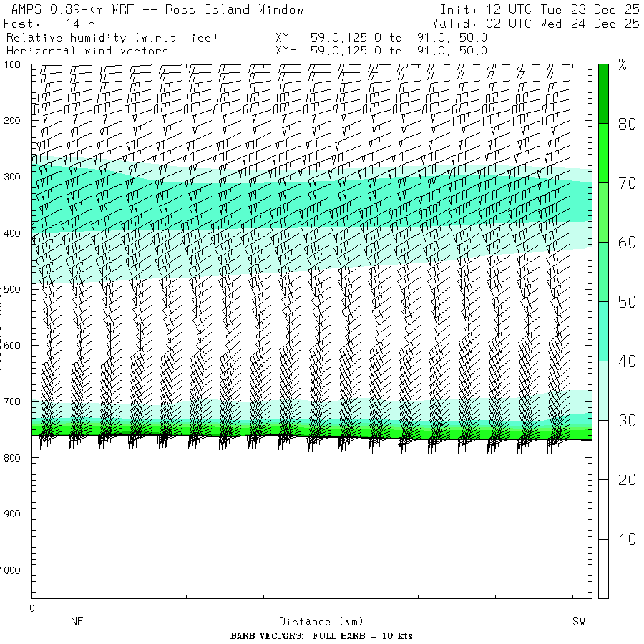Click the pale colorbar segment between 30 and 40
The width and height of the screenshot is (644, 644).
(604, 390)
